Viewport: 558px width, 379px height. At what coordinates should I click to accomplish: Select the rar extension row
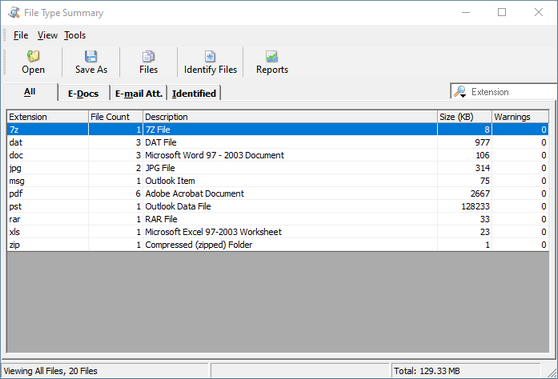point(278,219)
